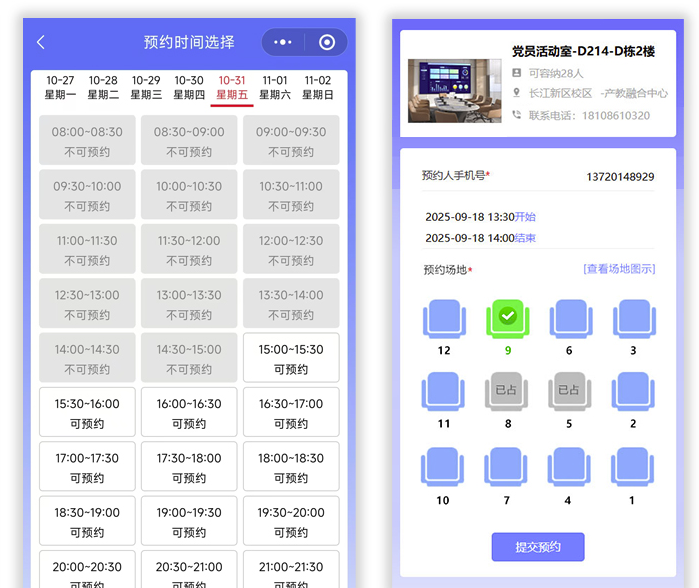The image size is (699, 588).
Task: Tap occupied seat 5
Action: tap(569, 392)
